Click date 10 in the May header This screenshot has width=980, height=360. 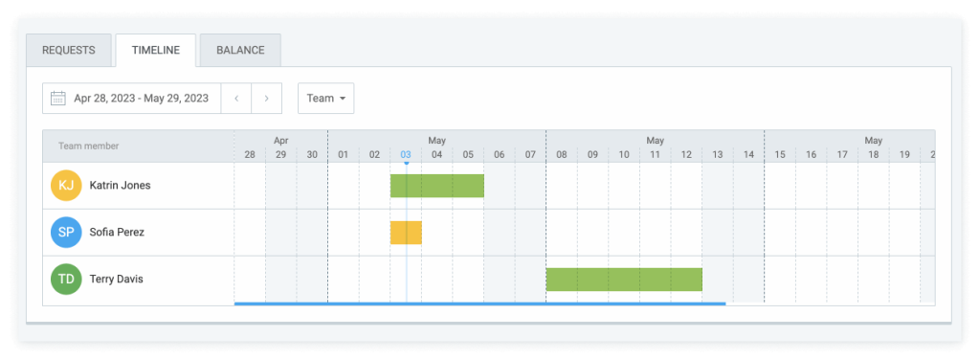624,154
